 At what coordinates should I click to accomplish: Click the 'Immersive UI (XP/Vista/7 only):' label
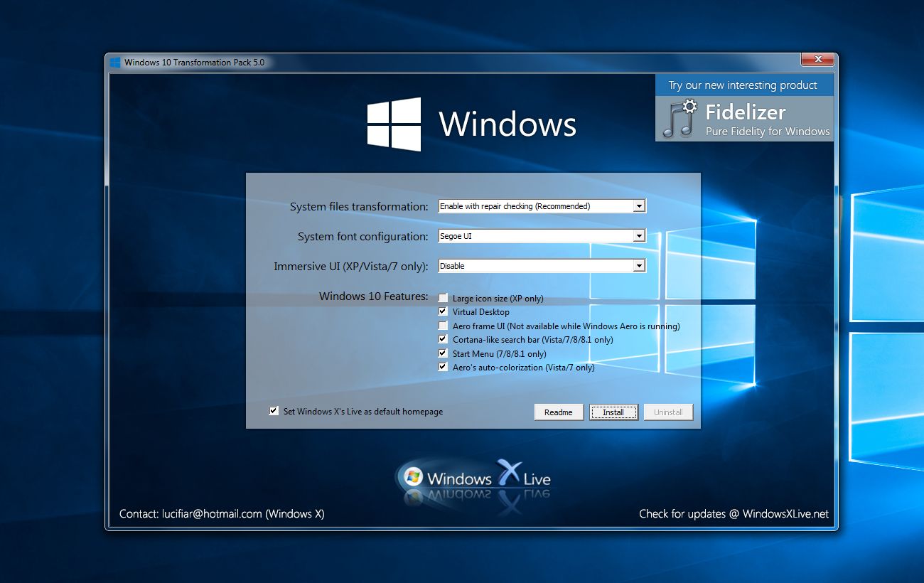351,267
